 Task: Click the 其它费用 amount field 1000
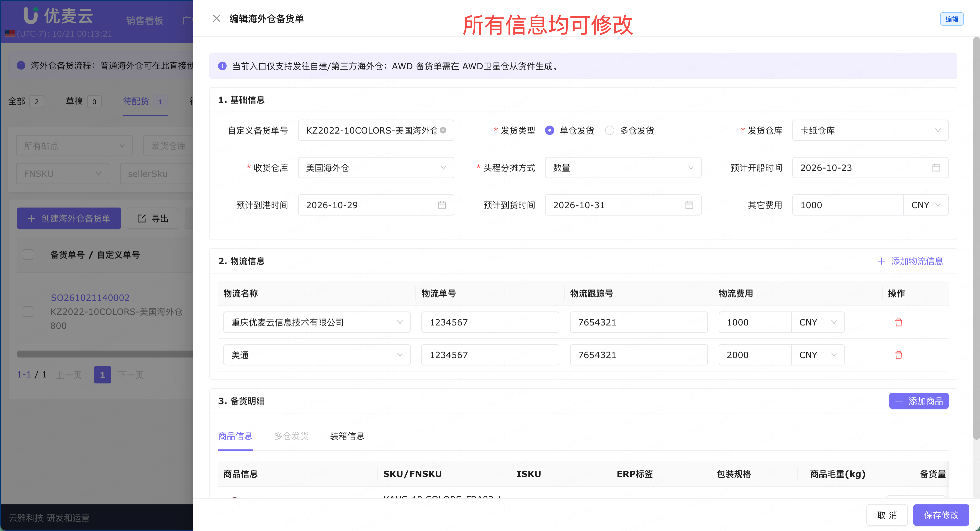coord(848,205)
